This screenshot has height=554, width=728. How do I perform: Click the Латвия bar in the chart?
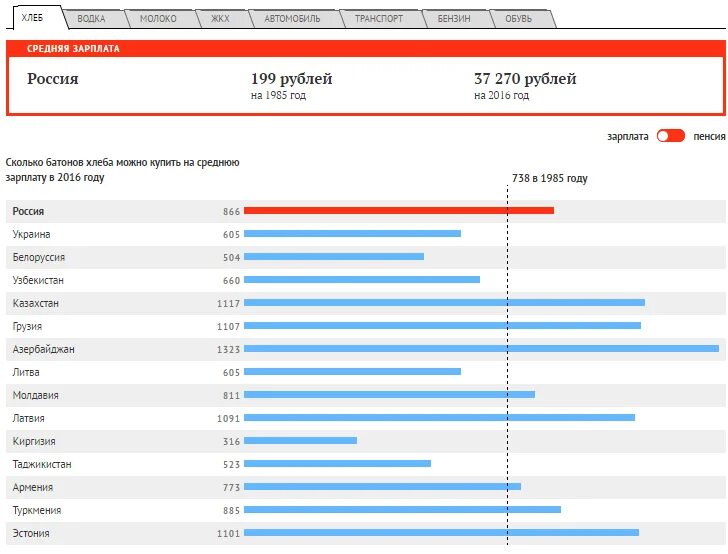[439, 418]
